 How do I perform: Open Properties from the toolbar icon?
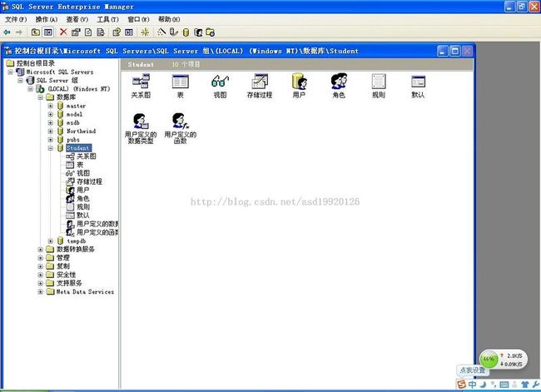click(x=76, y=32)
